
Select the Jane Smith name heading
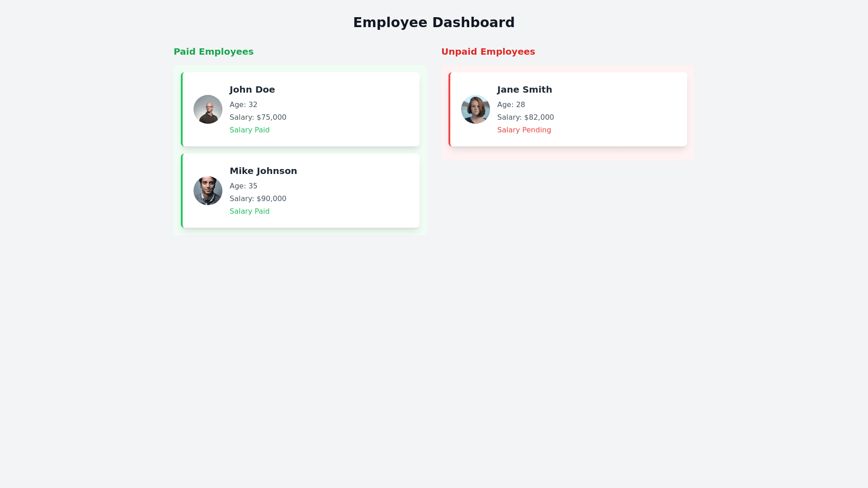click(x=524, y=89)
